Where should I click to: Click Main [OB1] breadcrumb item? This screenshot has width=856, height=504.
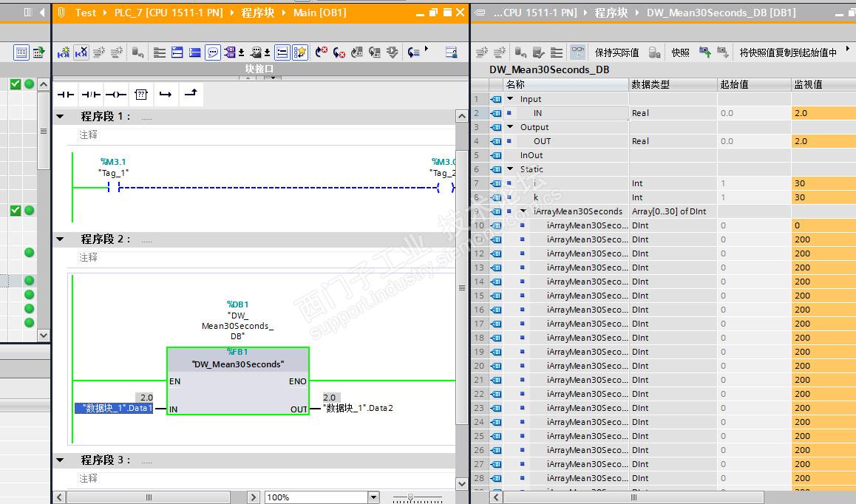click(320, 13)
